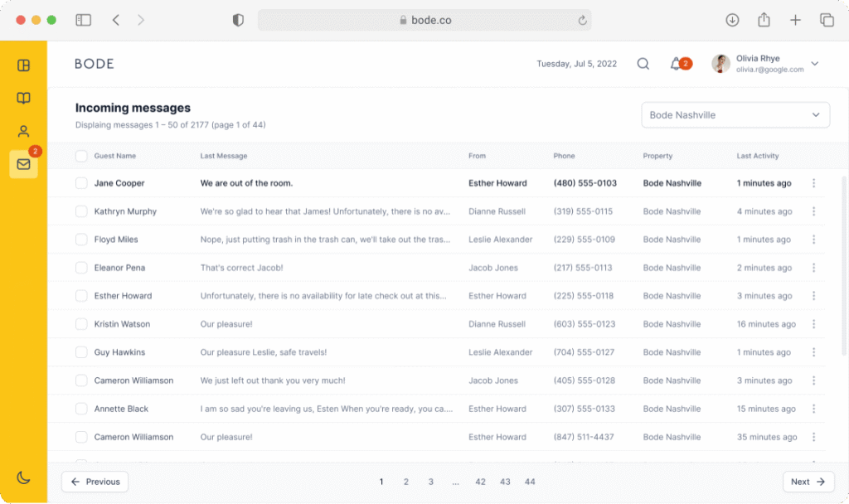Reload the bode.co page
This screenshot has width=849, height=504.
click(x=582, y=20)
